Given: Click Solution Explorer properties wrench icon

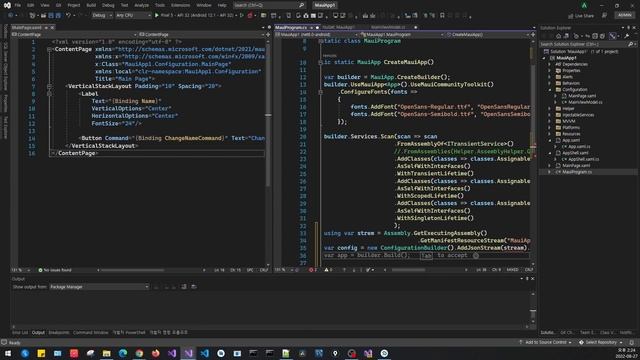Looking at the screenshot, I should pyautogui.click(x=627, y=36).
